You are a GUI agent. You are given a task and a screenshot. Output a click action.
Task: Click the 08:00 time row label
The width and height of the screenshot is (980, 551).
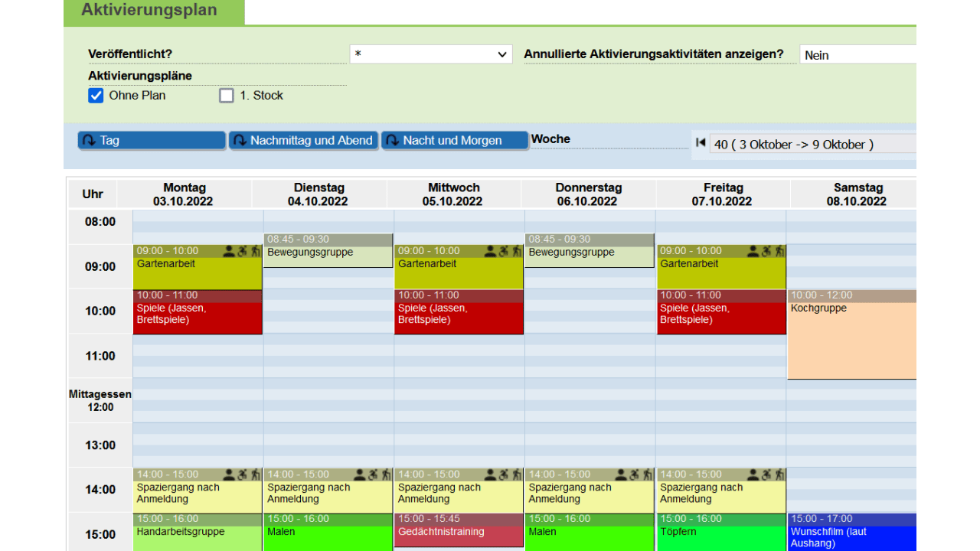pos(100,222)
